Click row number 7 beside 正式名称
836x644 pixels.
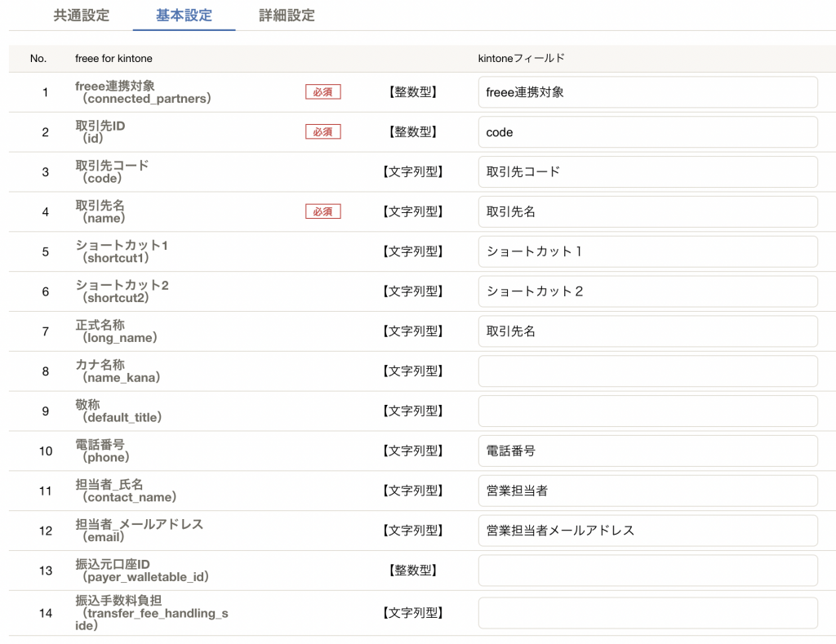click(x=46, y=331)
